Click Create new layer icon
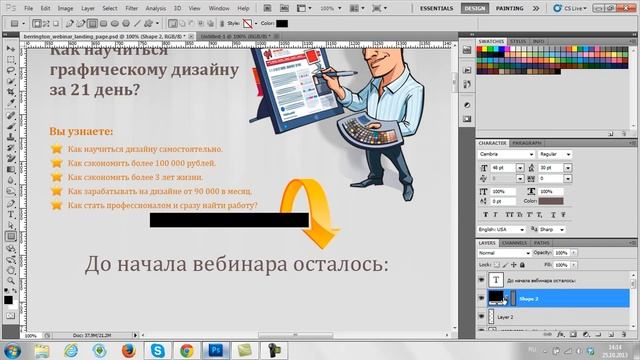Image resolution: width=640 pixels, height=360 pixels. pyautogui.click(x=611, y=334)
